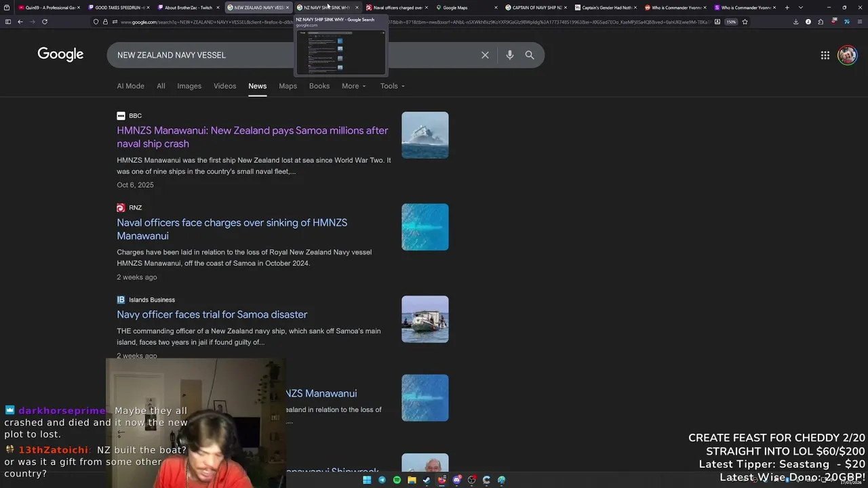868x488 pixels.
Task: Open the sinking ship thumbnail of BBC article
Action: [x=425, y=135]
